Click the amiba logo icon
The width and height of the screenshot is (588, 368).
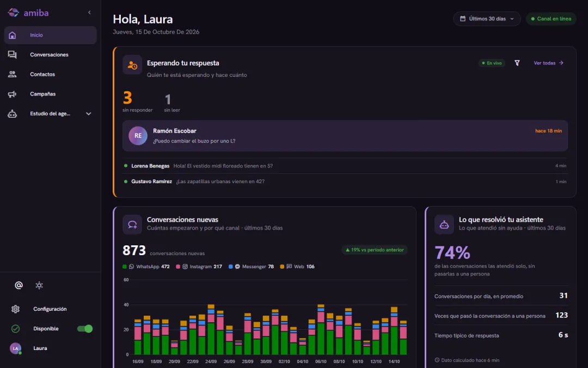click(13, 13)
